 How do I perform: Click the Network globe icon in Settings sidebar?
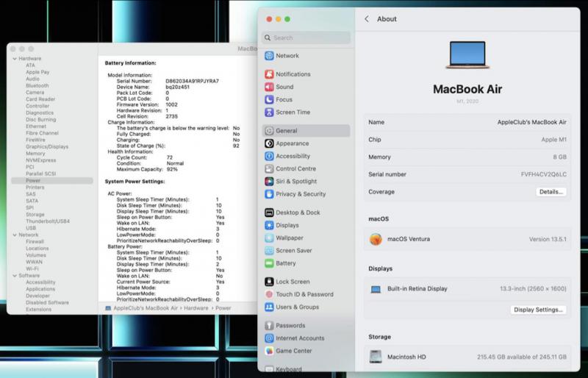(x=269, y=56)
